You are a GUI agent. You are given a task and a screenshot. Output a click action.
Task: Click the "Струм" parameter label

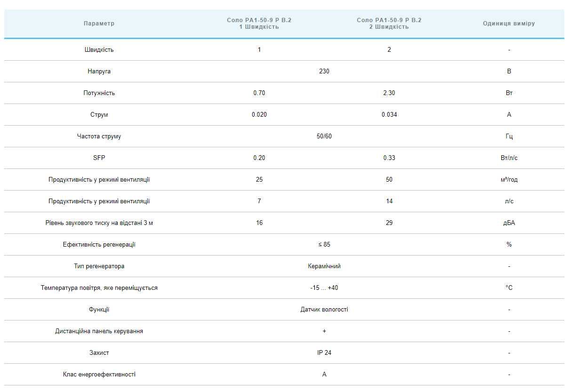pos(99,115)
